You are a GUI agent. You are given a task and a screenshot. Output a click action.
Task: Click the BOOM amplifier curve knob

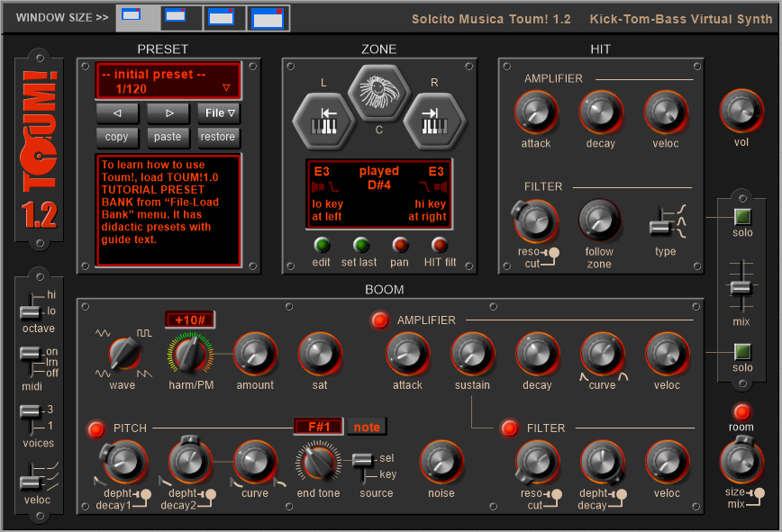click(602, 354)
